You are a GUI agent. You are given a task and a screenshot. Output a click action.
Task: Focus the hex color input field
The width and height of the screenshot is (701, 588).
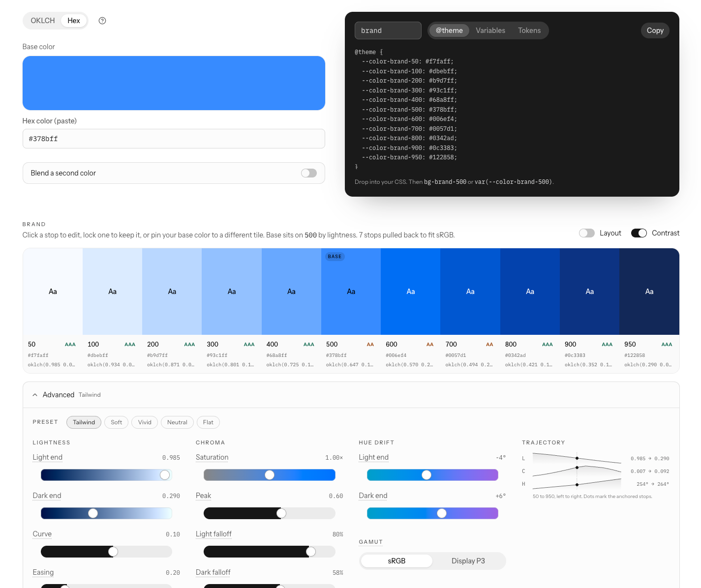174,139
